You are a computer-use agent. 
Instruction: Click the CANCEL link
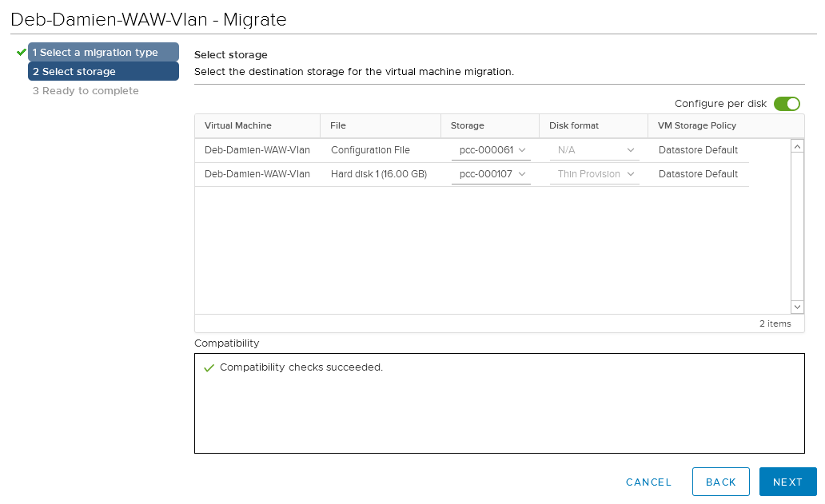click(648, 482)
